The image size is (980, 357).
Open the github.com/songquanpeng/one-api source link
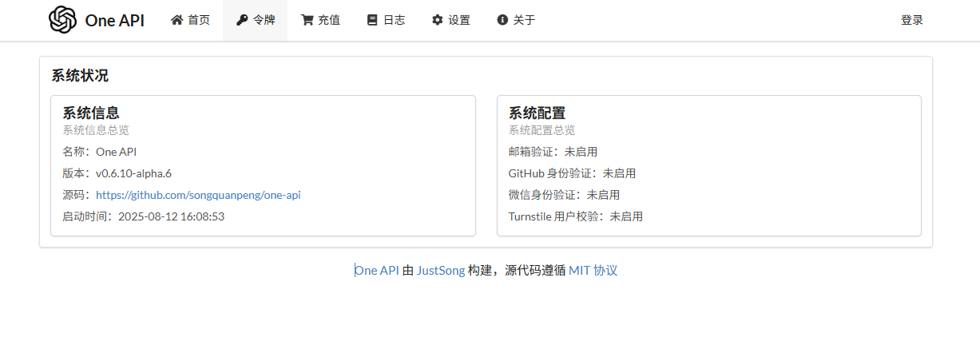pyautogui.click(x=198, y=195)
